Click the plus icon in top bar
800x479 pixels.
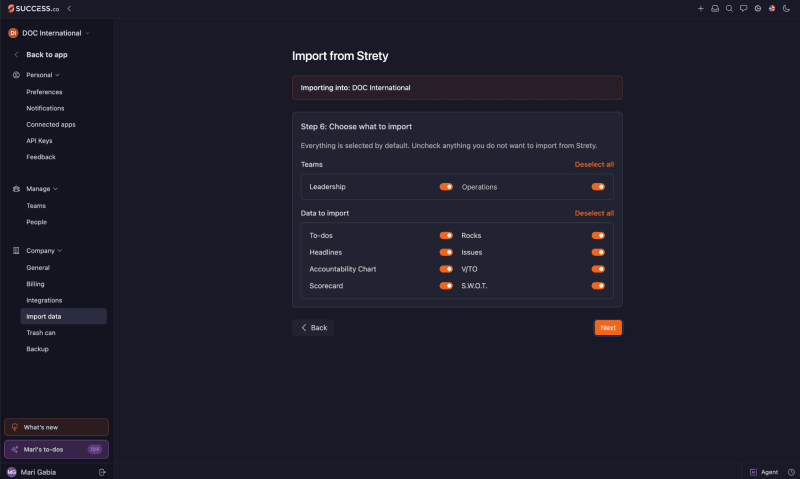click(701, 8)
